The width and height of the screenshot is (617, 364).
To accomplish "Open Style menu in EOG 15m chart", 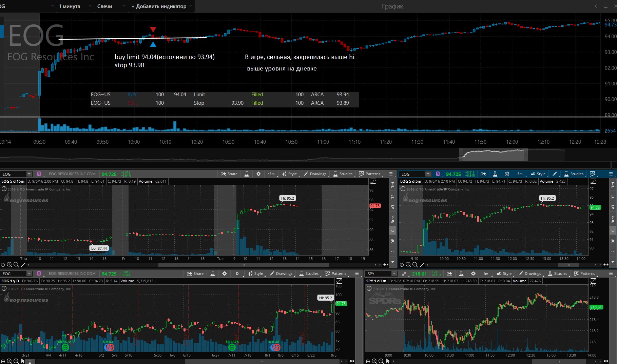I will (x=289, y=174).
